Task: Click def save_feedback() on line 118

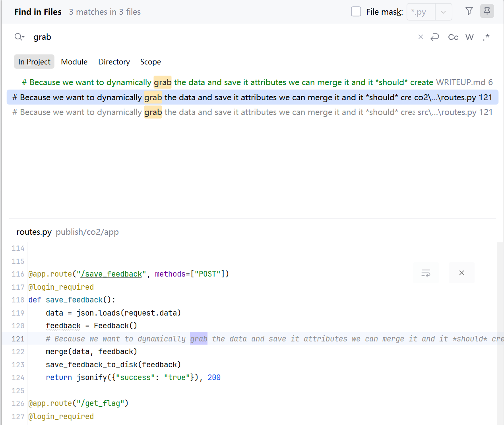Action: click(x=72, y=300)
